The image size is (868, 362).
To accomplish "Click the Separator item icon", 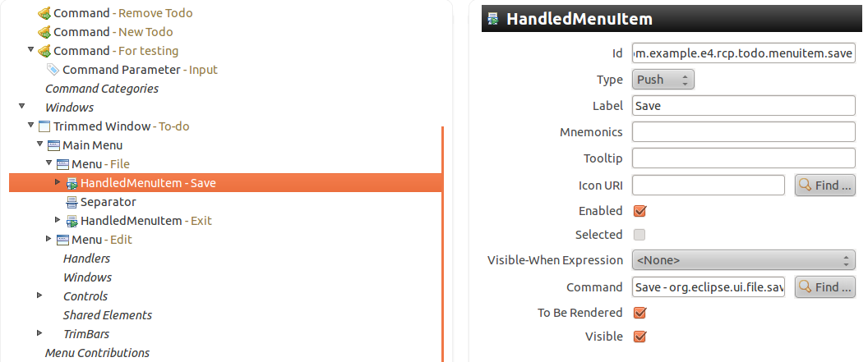I will (x=72, y=202).
